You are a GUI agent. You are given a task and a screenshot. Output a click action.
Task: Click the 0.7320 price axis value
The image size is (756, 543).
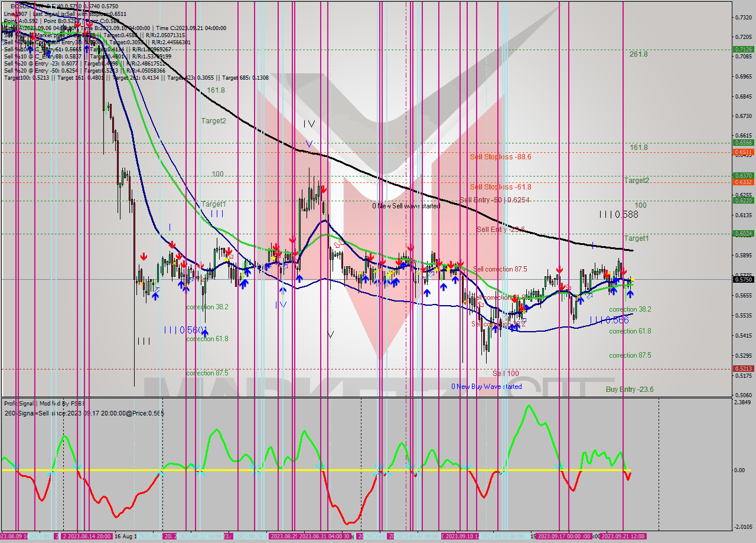coord(742,18)
